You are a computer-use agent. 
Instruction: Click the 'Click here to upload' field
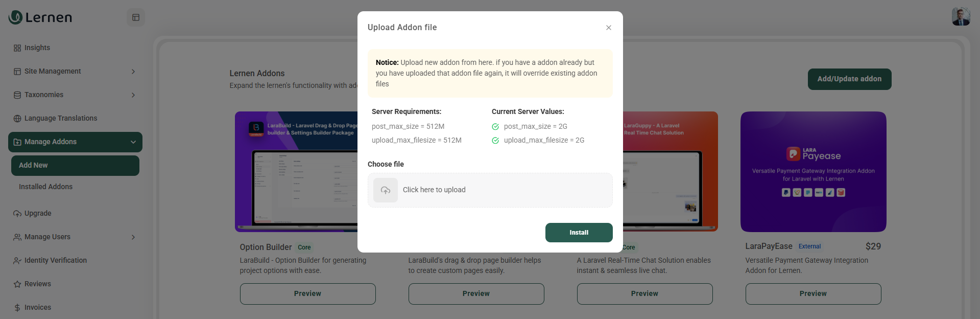pyautogui.click(x=490, y=190)
